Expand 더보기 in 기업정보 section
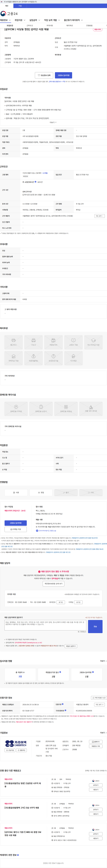Image resolution: width=107 pixels, height=868 pixels. [103, 733]
